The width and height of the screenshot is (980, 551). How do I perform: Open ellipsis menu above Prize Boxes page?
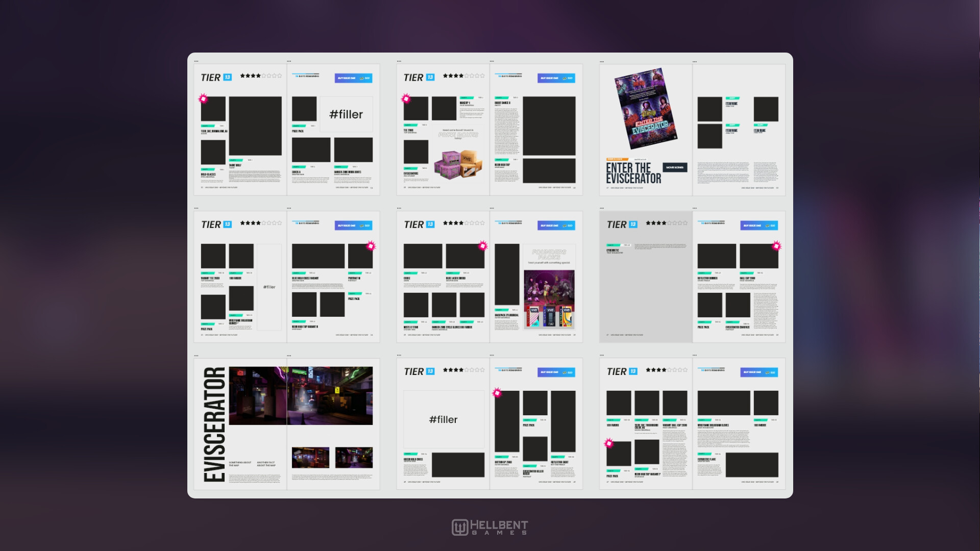[x=399, y=62]
